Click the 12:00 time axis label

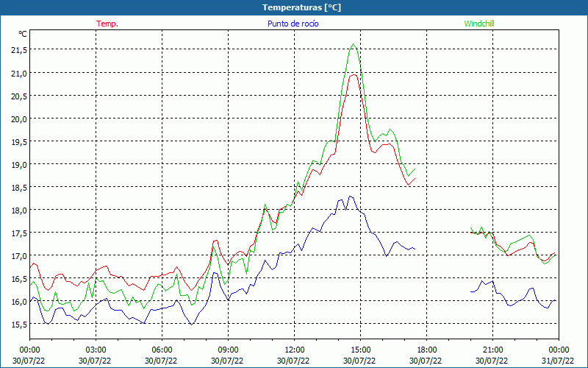(295, 350)
